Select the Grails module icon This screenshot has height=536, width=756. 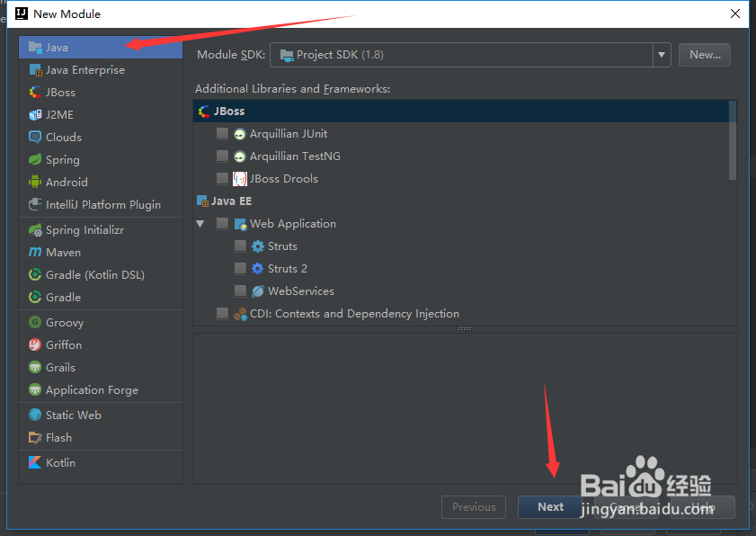pos(35,367)
